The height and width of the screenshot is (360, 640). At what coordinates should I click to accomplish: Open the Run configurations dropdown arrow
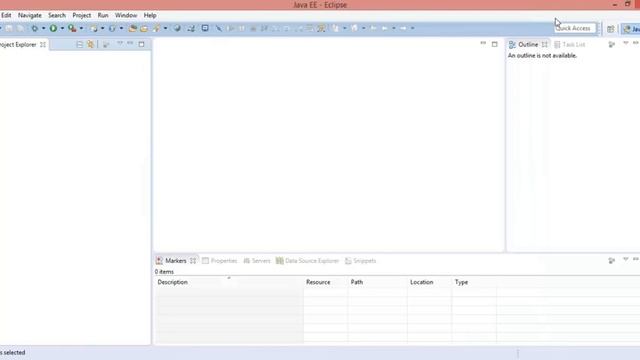tap(62, 28)
